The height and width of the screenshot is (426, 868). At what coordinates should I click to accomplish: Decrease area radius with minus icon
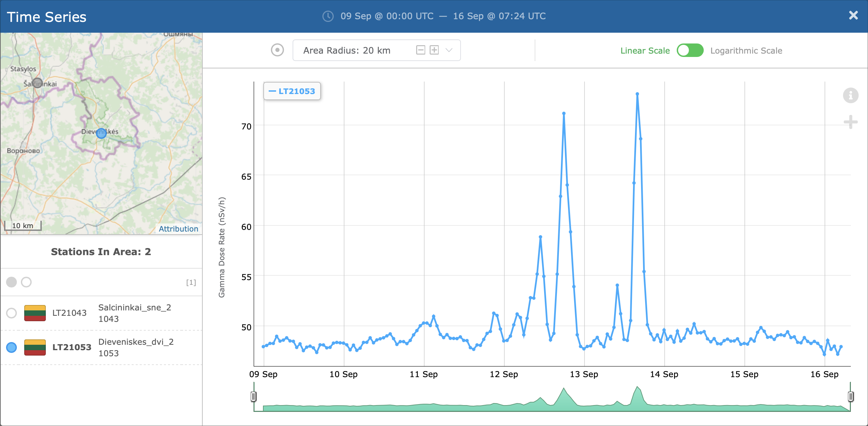pyautogui.click(x=420, y=50)
